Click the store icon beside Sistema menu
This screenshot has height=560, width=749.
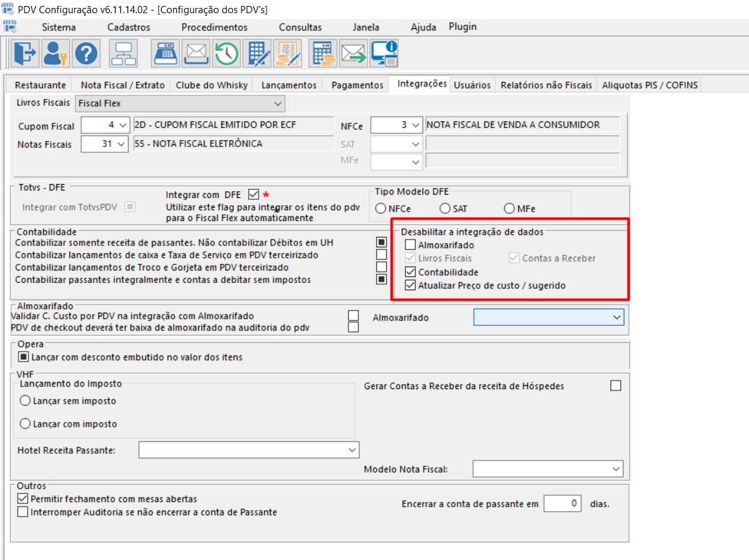(9, 26)
